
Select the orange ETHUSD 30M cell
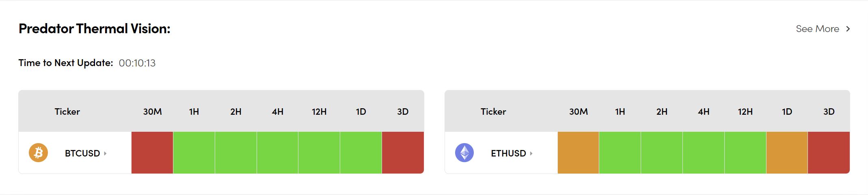pos(578,153)
